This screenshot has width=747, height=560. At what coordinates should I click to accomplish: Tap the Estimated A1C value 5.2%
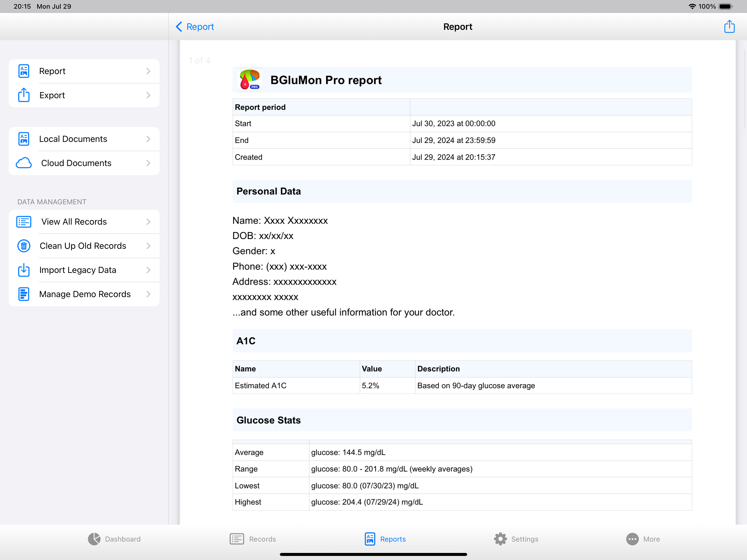(x=387, y=386)
